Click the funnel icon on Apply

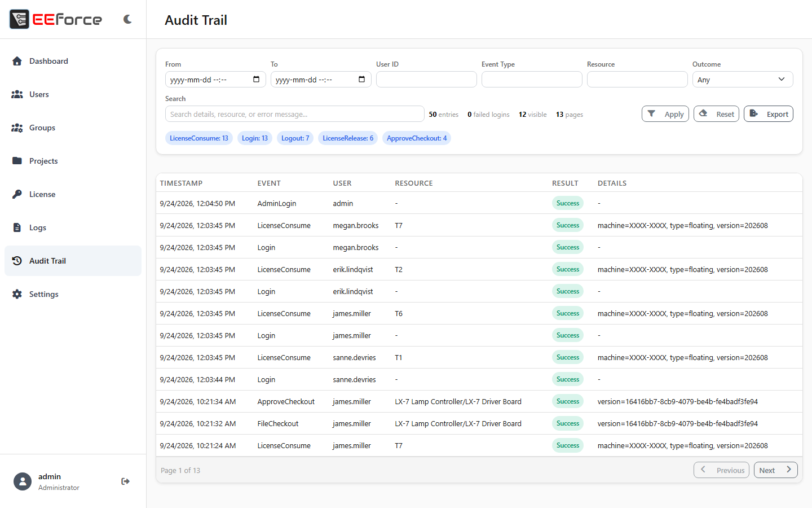click(651, 113)
